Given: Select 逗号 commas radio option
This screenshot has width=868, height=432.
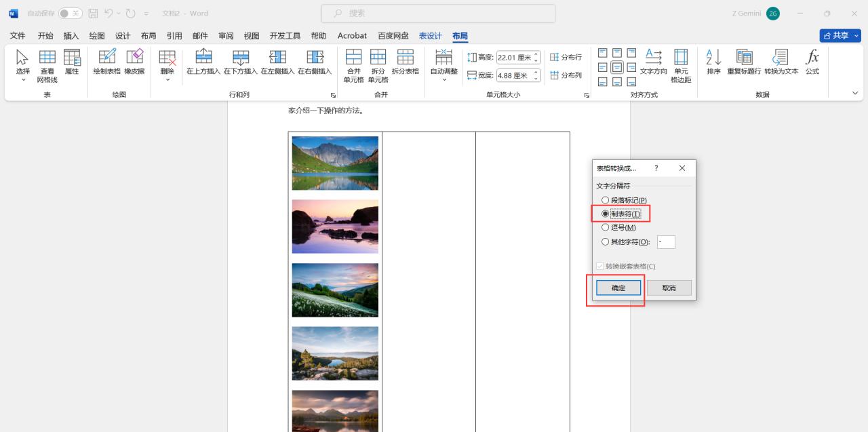Looking at the screenshot, I should (x=606, y=228).
